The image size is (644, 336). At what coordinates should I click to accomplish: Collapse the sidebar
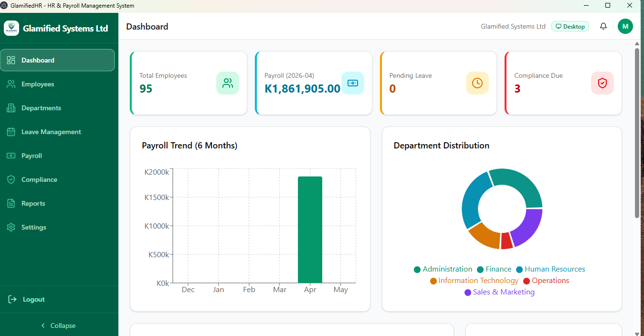[x=59, y=325]
